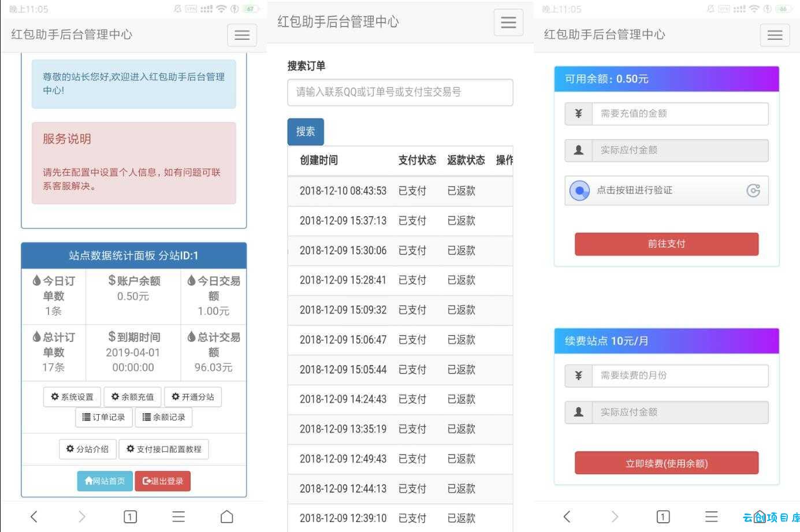Select order row 2018-12-09 14:24:43
This screenshot has width=800, height=532.
pos(400,400)
